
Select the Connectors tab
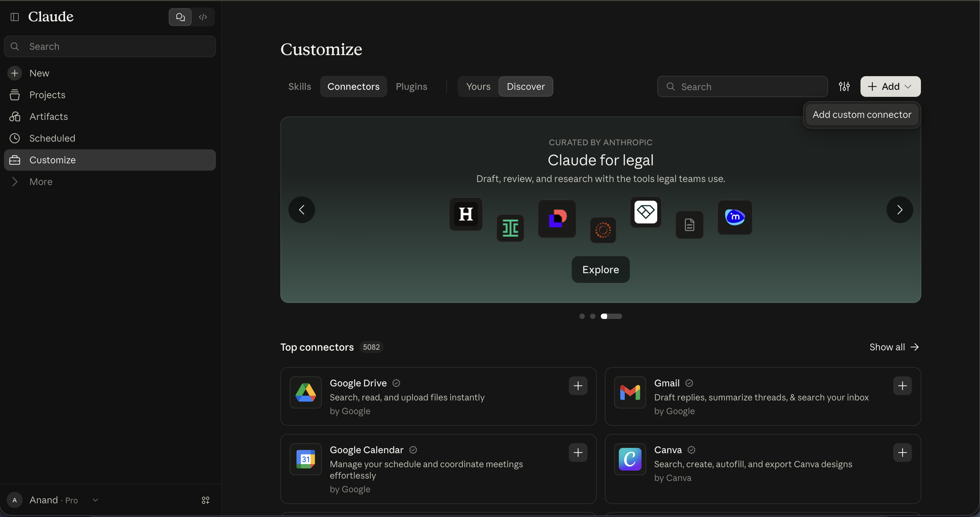353,87
